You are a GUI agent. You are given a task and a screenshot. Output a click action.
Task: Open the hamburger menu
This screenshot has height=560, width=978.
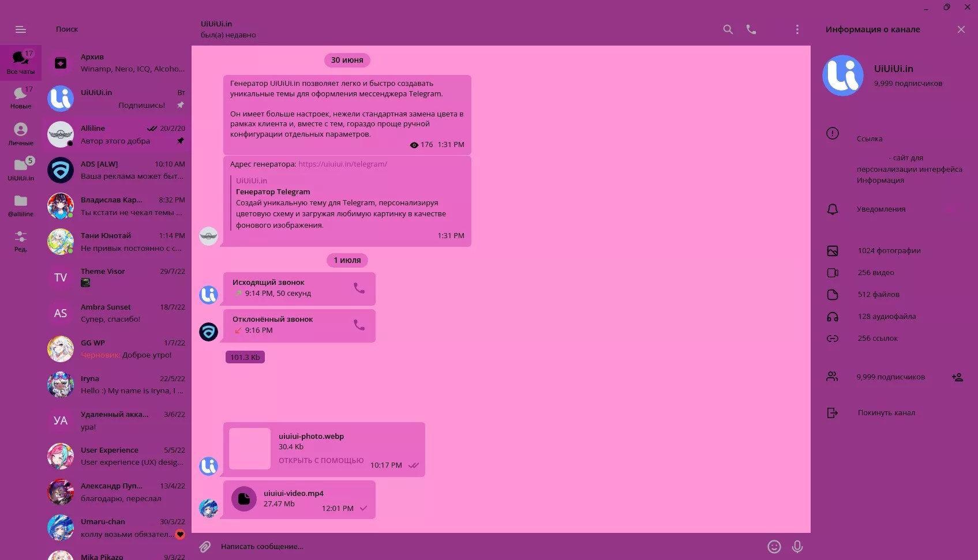[x=20, y=29]
